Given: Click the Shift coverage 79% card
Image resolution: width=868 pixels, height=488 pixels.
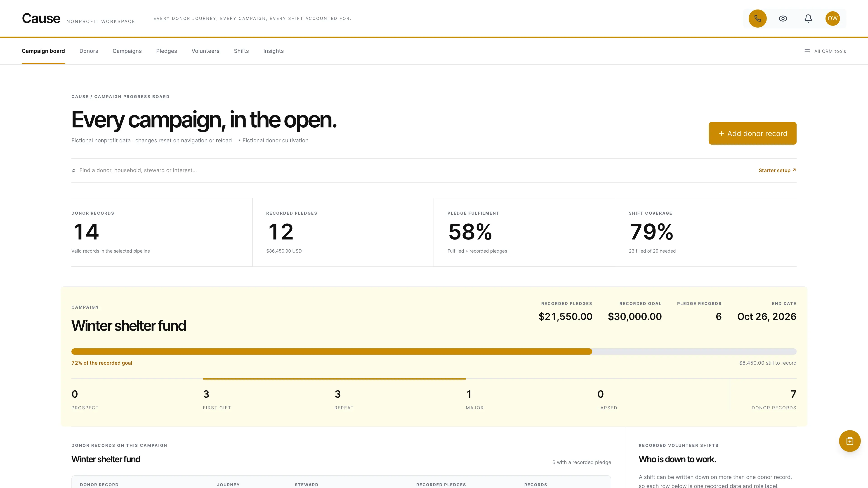Looking at the screenshot, I should (706, 232).
